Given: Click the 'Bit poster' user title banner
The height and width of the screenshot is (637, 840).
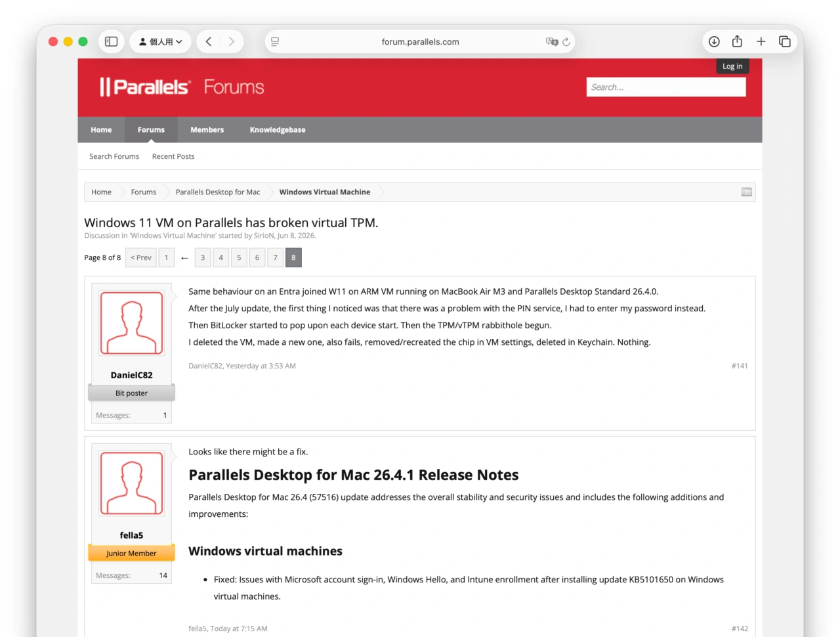Looking at the screenshot, I should point(131,393).
